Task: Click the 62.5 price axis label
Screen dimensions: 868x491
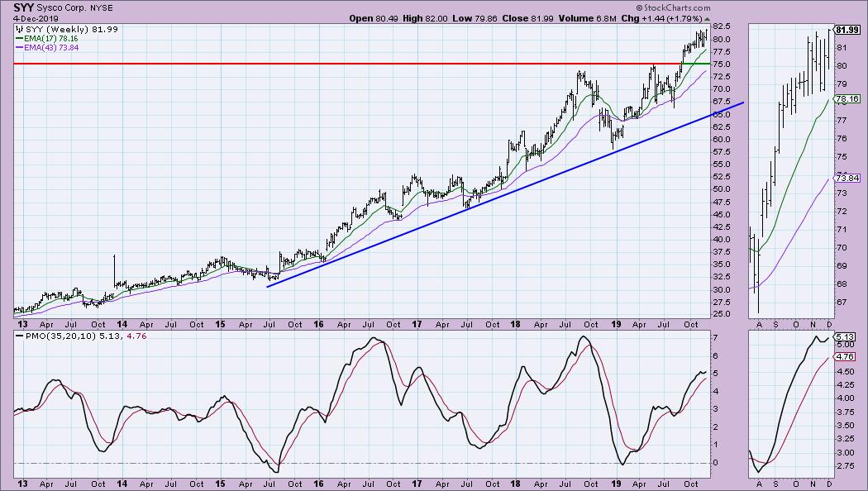Action: pos(720,126)
